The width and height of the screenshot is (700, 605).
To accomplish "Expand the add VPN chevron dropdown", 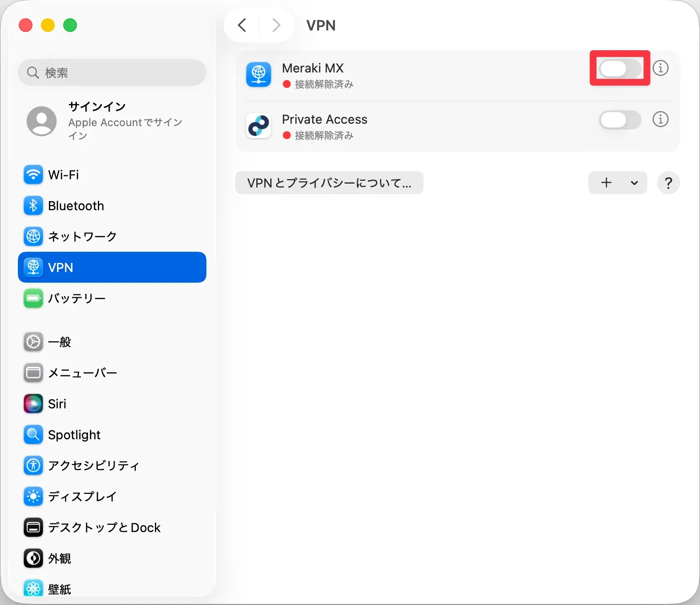I will coord(634,183).
